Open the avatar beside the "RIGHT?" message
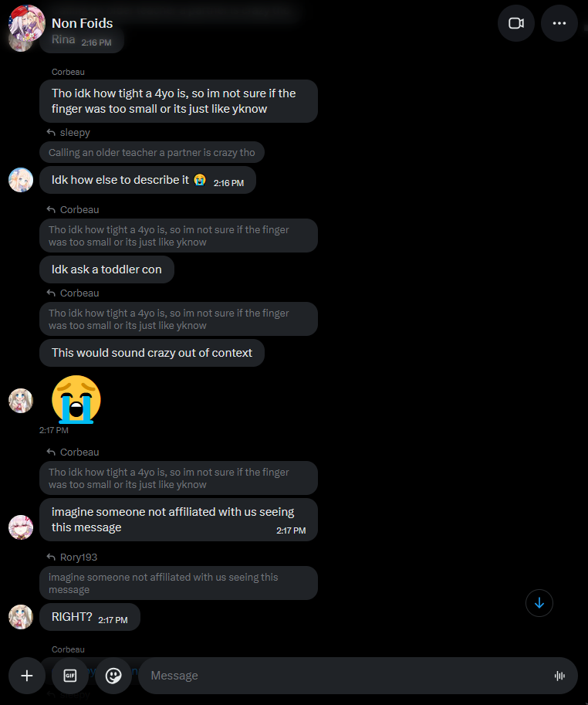The width and height of the screenshot is (588, 705). (x=21, y=617)
